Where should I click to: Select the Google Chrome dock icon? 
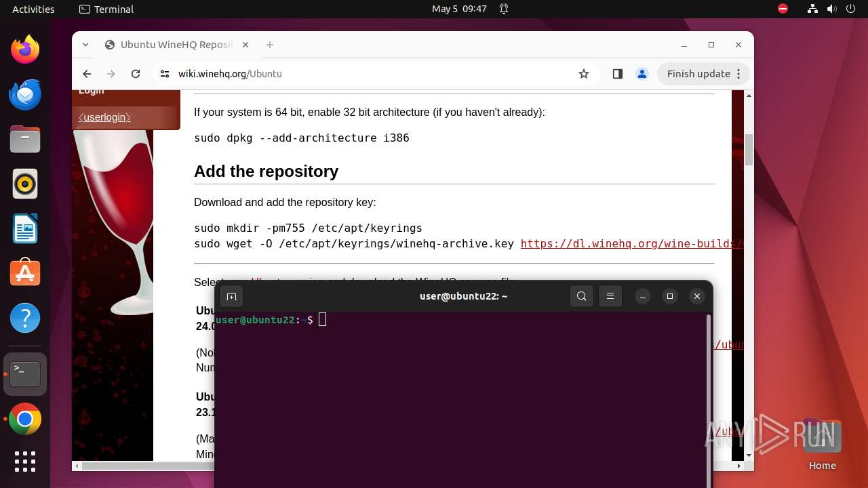[25, 420]
